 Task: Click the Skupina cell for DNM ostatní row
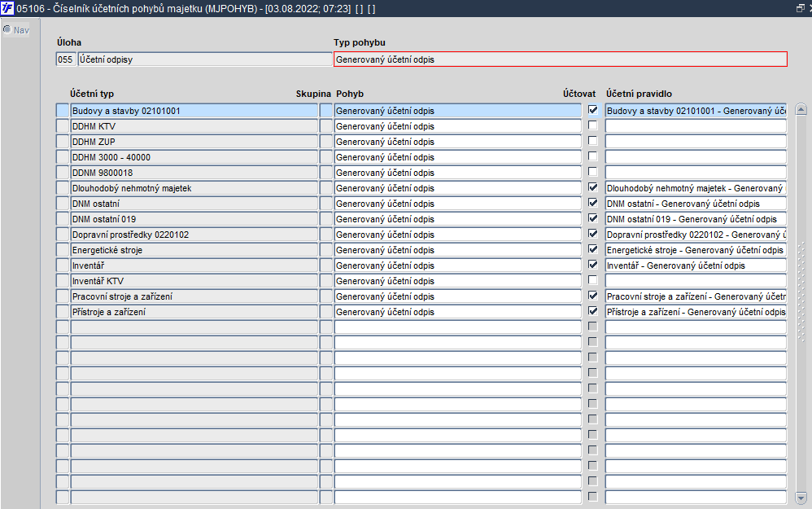[325, 203]
